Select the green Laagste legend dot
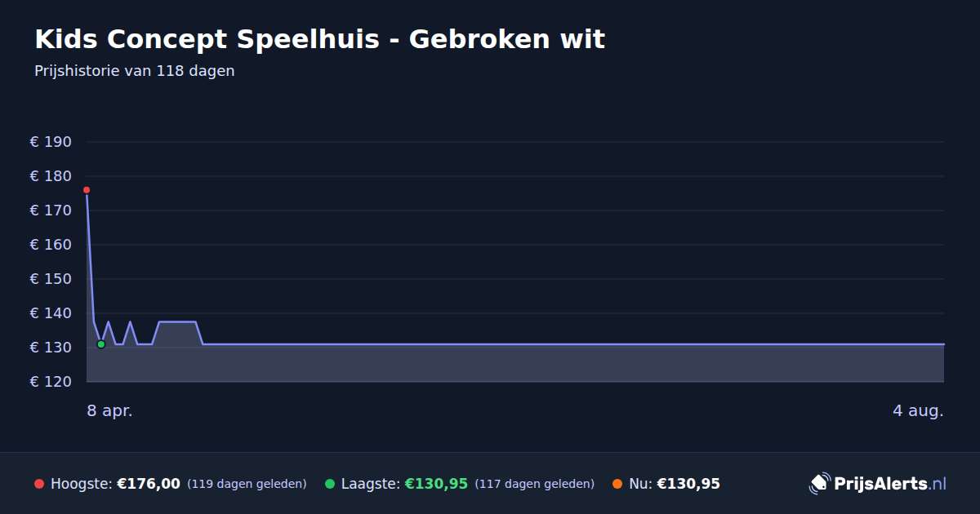Image resolution: width=980 pixels, height=514 pixels. [330, 484]
